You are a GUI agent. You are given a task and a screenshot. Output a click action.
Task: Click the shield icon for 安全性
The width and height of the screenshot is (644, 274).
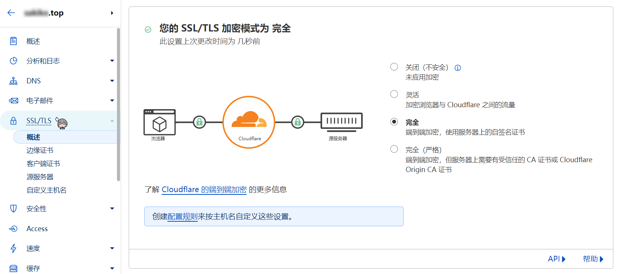click(x=13, y=208)
